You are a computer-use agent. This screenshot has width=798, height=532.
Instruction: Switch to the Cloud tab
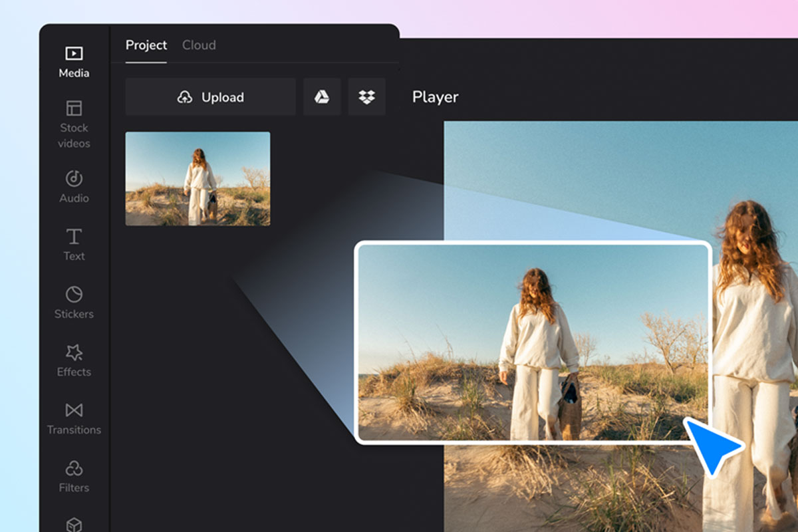(x=199, y=45)
